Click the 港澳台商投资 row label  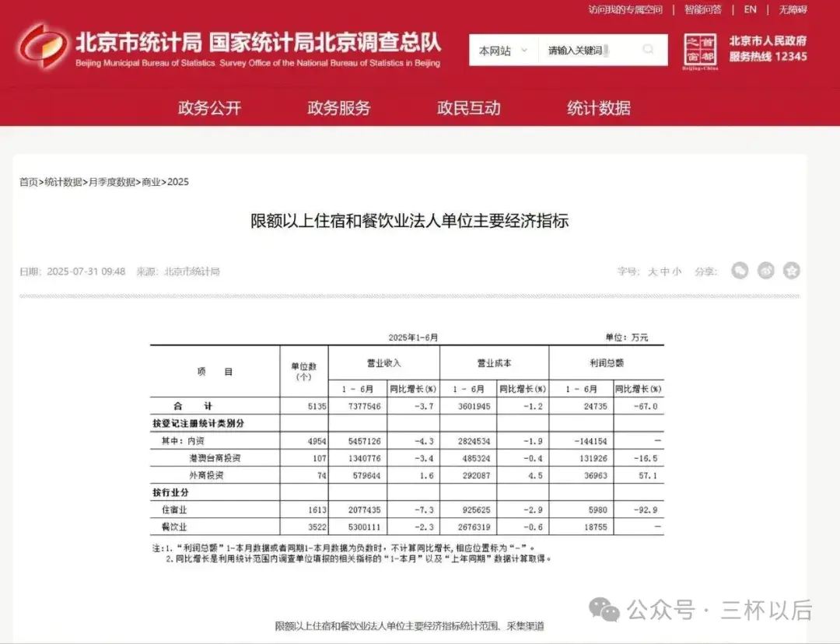pos(215,458)
